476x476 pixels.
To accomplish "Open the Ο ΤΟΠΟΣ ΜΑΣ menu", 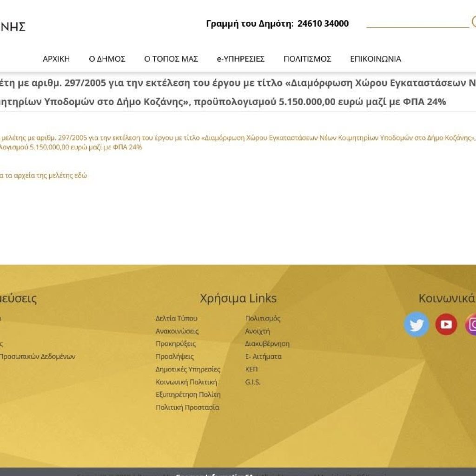I will point(171,59).
